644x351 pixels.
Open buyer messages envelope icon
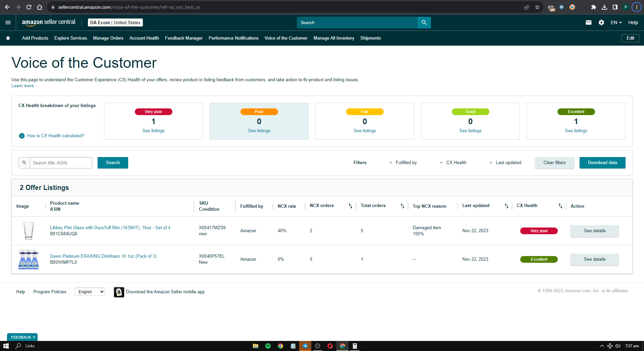point(589,22)
